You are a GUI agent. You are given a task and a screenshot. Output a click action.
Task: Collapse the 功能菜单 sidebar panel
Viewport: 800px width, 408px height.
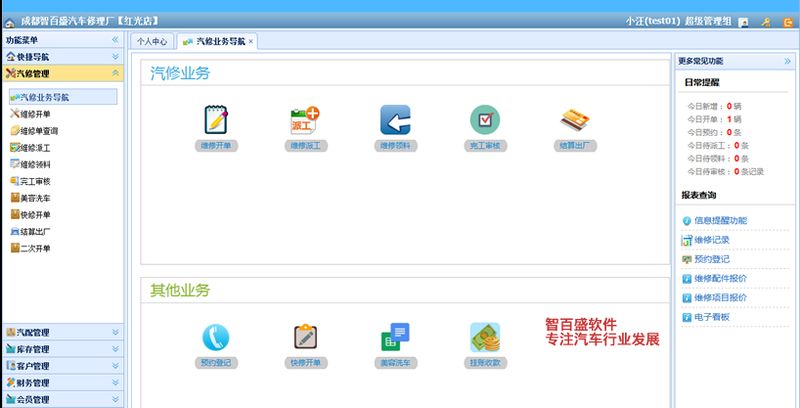coord(115,40)
